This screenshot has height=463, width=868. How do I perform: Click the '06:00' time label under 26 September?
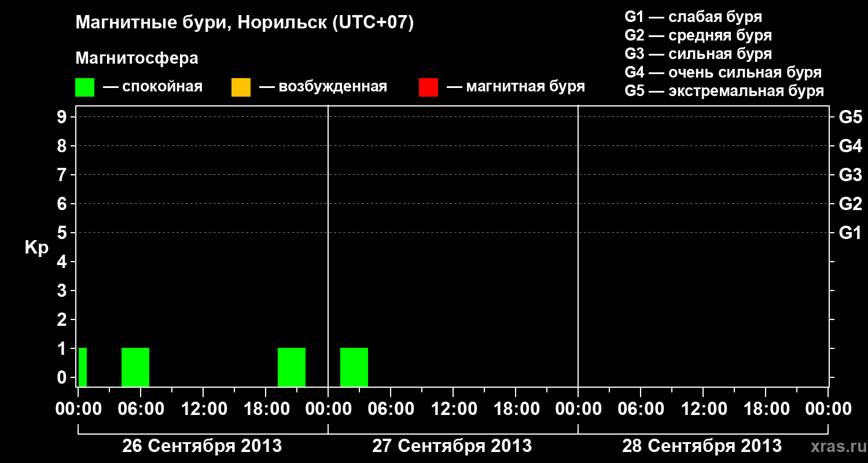tap(141, 409)
